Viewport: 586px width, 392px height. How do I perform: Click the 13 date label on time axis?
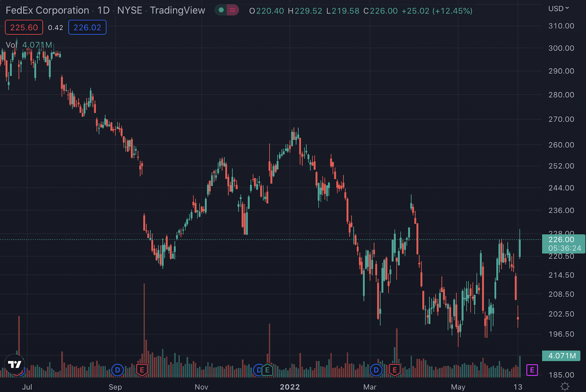point(518,387)
